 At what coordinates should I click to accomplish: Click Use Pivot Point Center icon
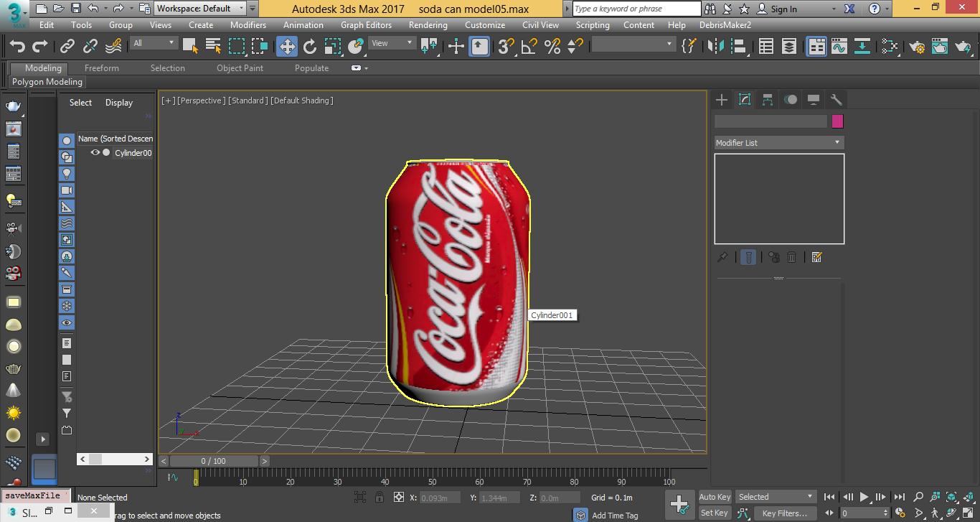(429, 47)
